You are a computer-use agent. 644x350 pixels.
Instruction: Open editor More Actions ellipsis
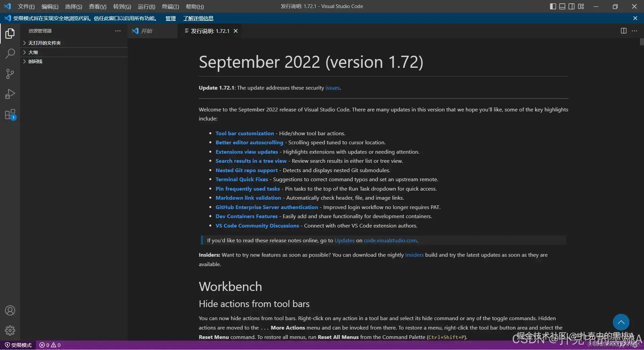pos(634,31)
